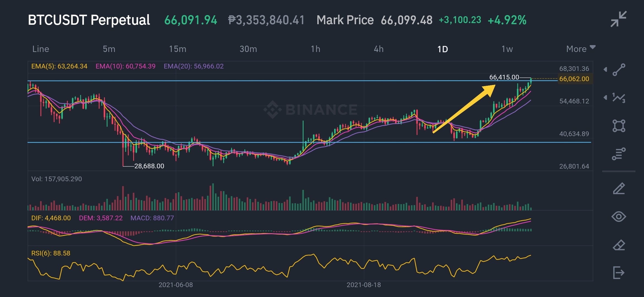
Task: Switch to the 4h interval tab
Action: [378, 49]
